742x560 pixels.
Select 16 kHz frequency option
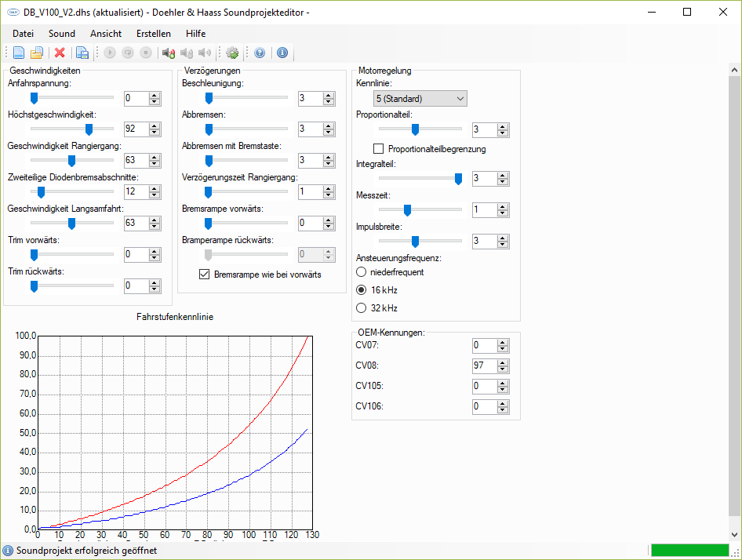click(361, 289)
